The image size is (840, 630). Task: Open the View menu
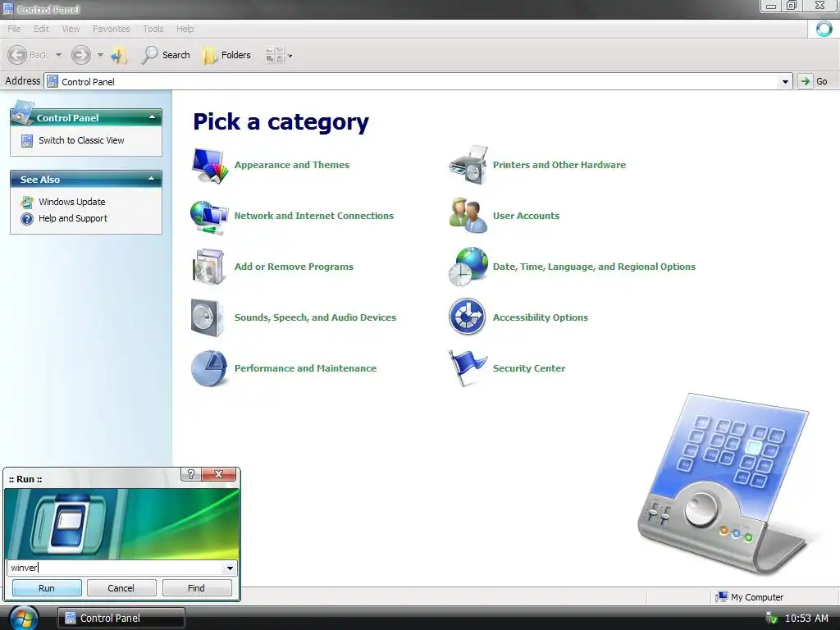[x=71, y=29]
